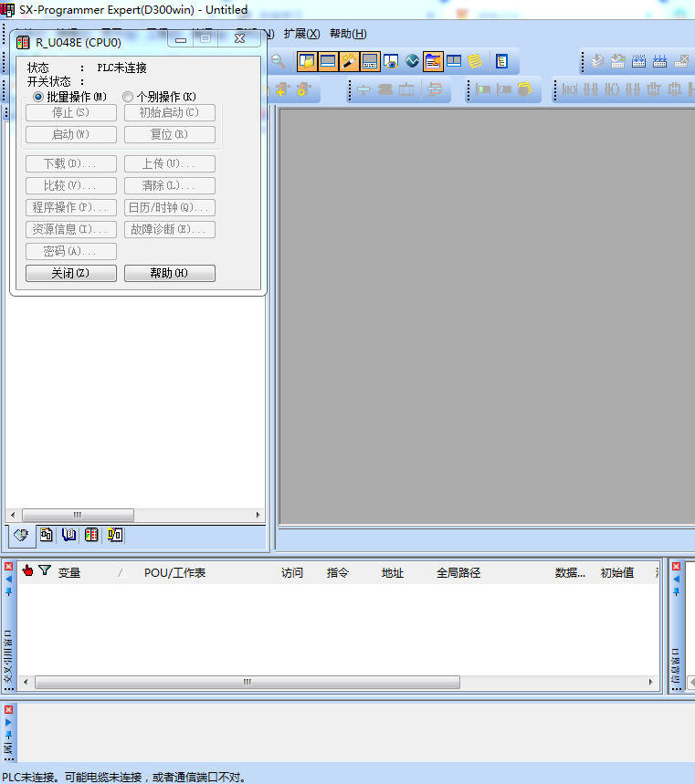
Task: Sort by the 变量 column header
Action: click(69, 573)
